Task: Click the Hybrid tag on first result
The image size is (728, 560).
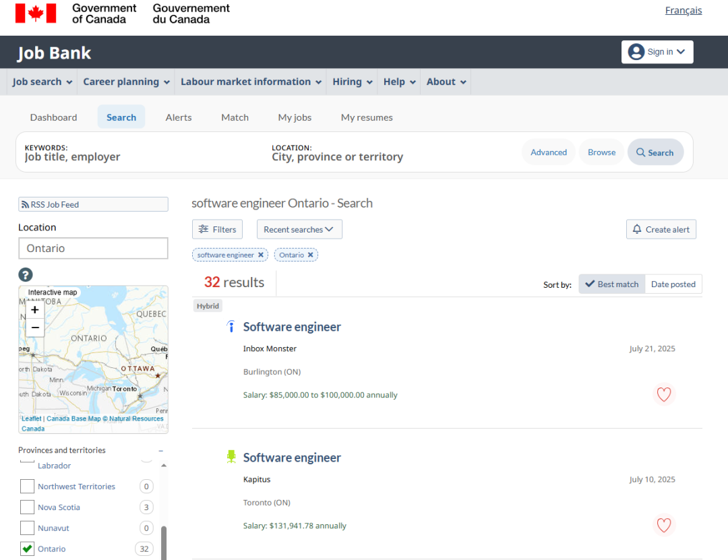Action: pos(208,306)
